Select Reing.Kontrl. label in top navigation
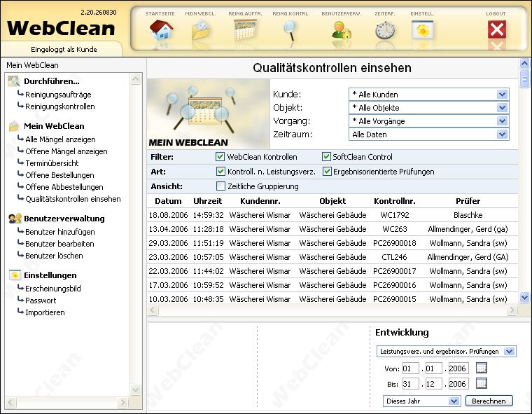This screenshot has height=414, width=532. [x=290, y=13]
